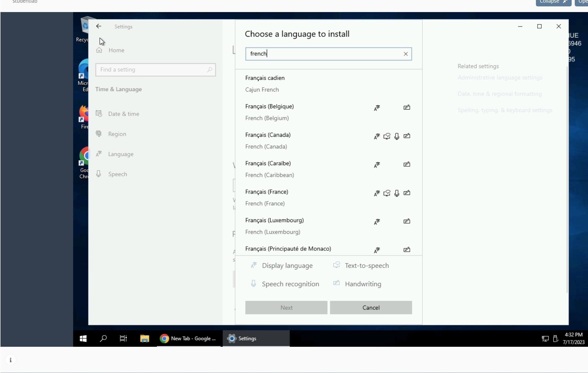Click the Text-to-speech legend icon
Viewport: 588px width, 373px height.
(x=336, y=265)
